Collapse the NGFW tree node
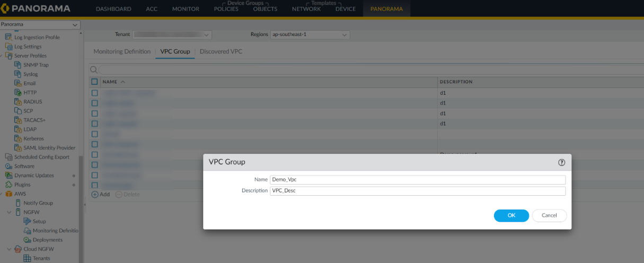The width and height of the screenshot is (644, 263). 9,212
